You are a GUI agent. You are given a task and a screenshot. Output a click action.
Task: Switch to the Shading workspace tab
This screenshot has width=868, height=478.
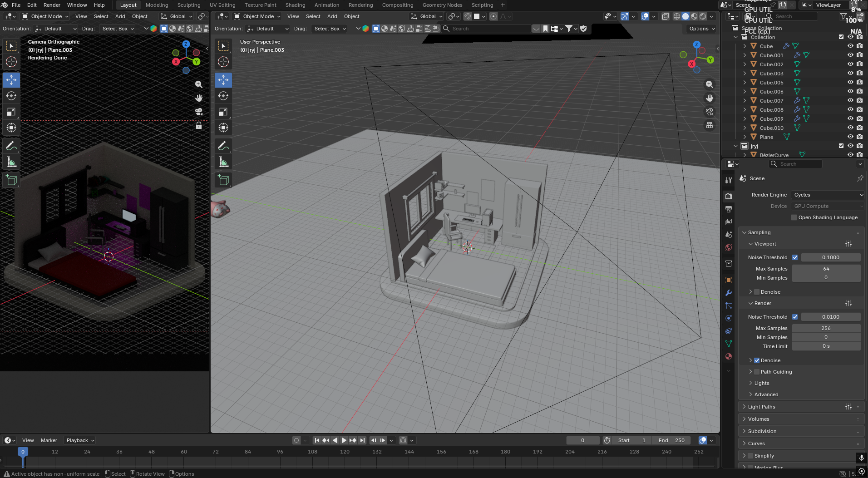(295, 5)
